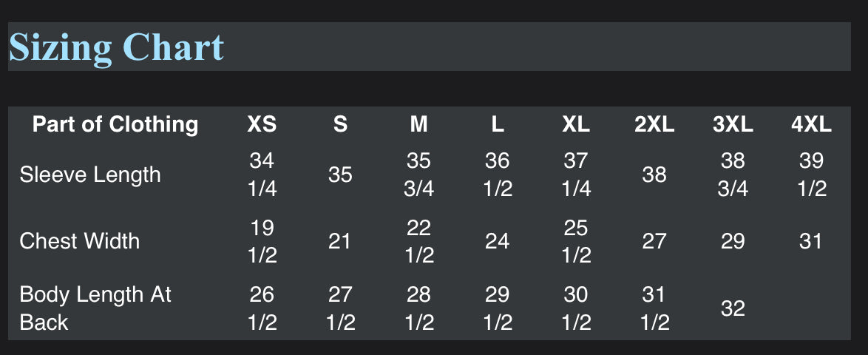This screenshot has height=355, width=868.
Task: Select the M body length 28 1/2 cell
Action: [x=418, y=308]
